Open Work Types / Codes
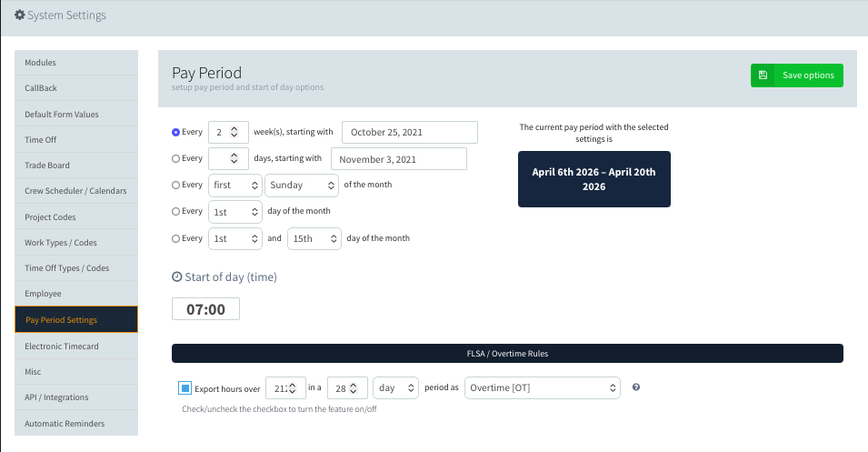The height and width of the screenshot is (452, 868). tap(76, 243)
